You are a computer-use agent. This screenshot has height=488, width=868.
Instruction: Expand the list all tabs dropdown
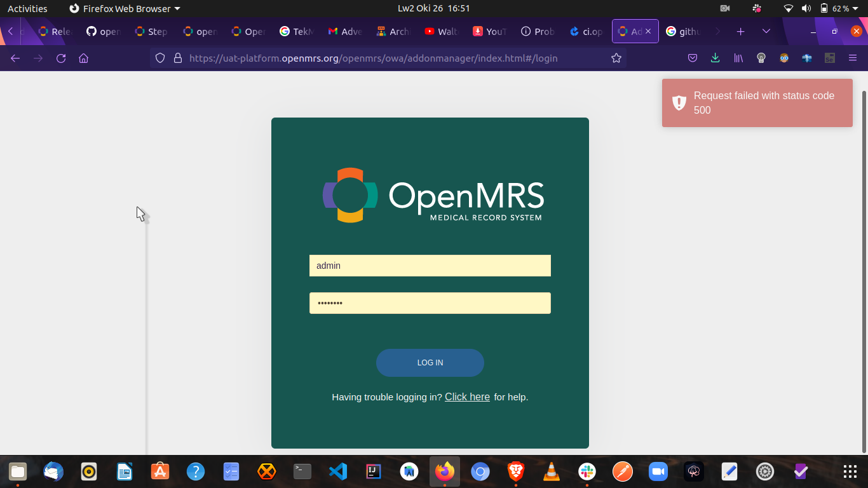pos(766,31)
